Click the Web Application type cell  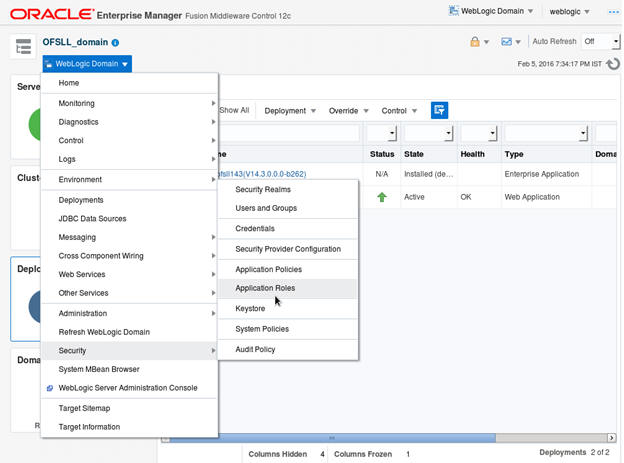(532, 197)
